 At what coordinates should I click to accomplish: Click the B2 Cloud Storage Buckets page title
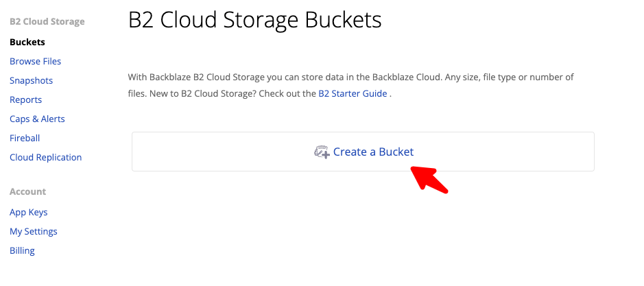[x=254, y=20]
